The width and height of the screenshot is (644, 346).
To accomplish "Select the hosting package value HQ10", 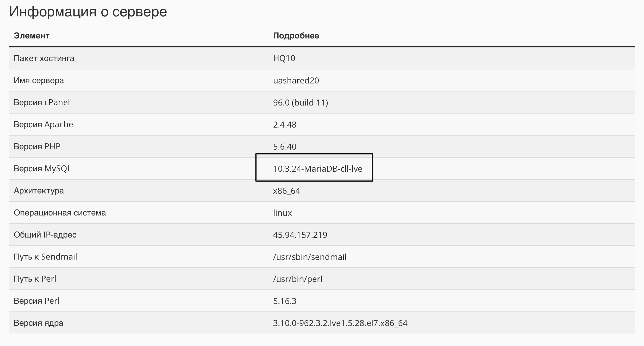I will 284,58.
